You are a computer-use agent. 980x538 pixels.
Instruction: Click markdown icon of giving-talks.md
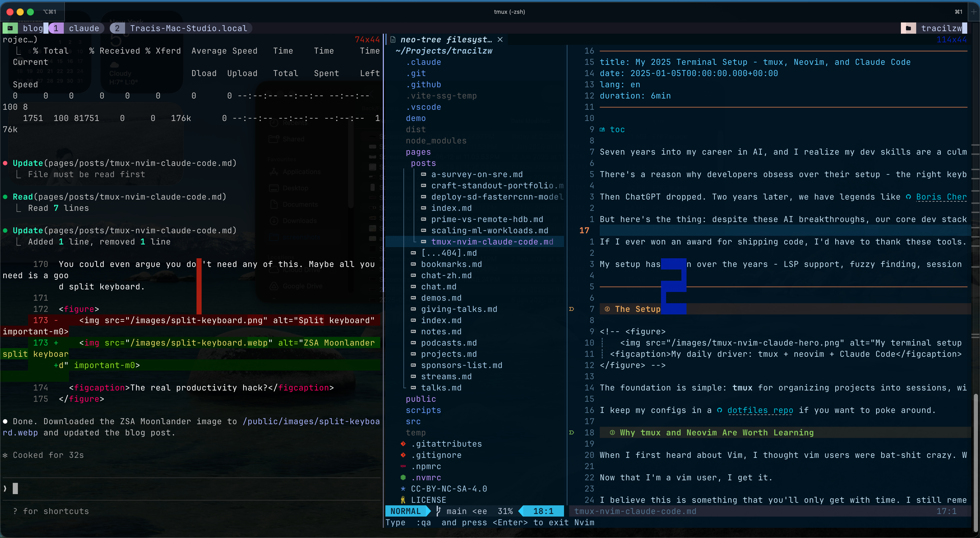[x=413, y=309]
